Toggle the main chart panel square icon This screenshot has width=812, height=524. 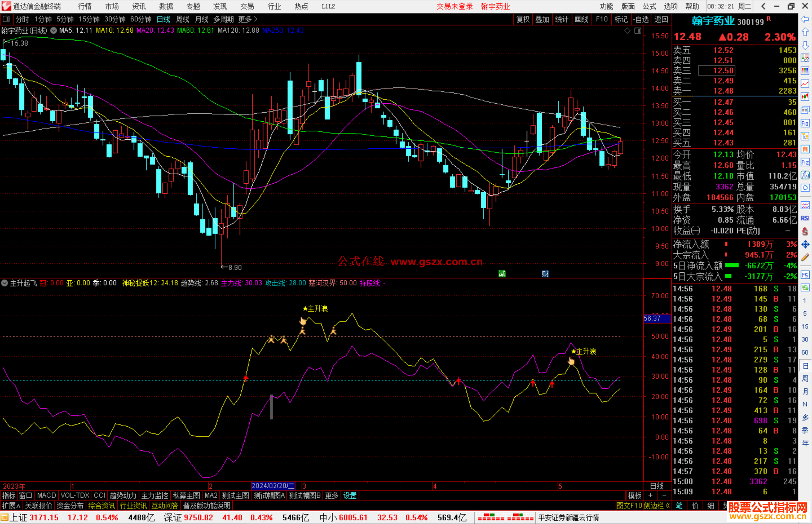pyautogui.click(x=638, y=31)
